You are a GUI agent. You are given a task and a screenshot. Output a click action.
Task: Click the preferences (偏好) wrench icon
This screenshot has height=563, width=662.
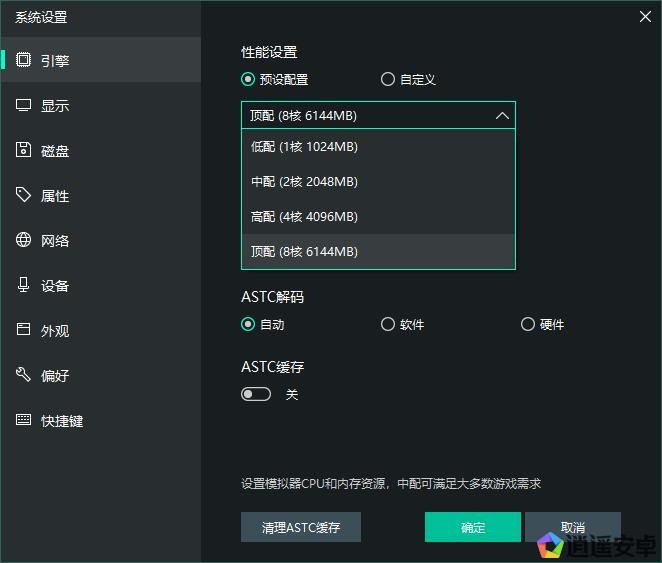coord(23,375)
